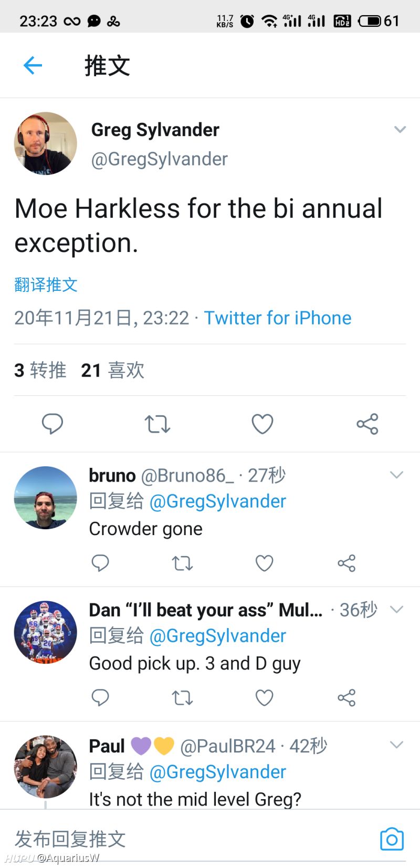Retweet the Moe Harkless tweet
Viewport: 420px width, 868px height.
[x=157, y=424]
